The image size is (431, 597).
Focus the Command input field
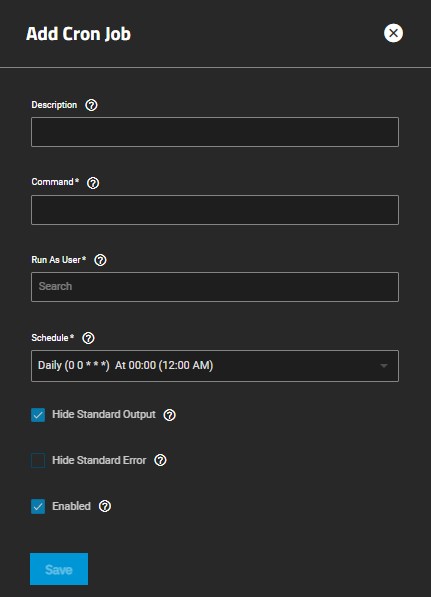(215, 210)
